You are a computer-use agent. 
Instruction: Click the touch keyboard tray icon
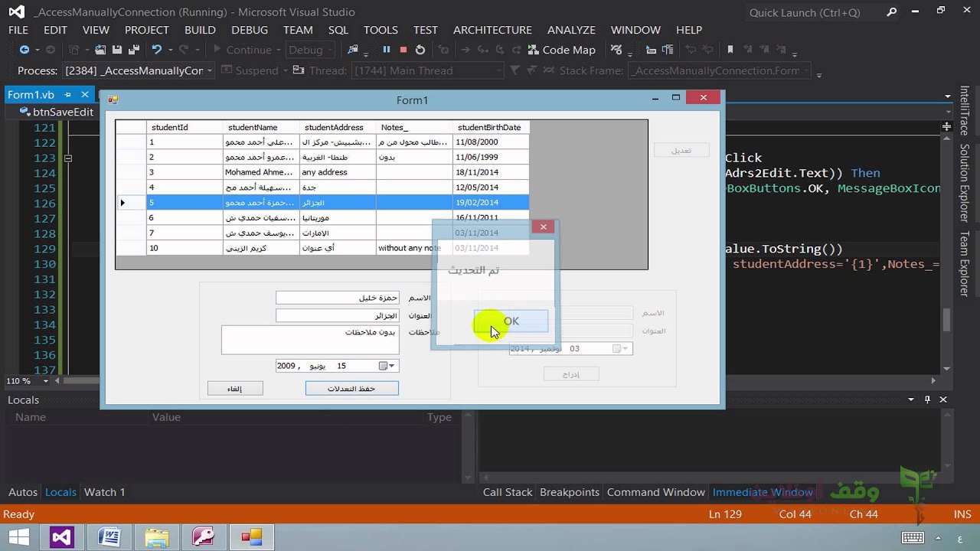click(x=912, y=537)
